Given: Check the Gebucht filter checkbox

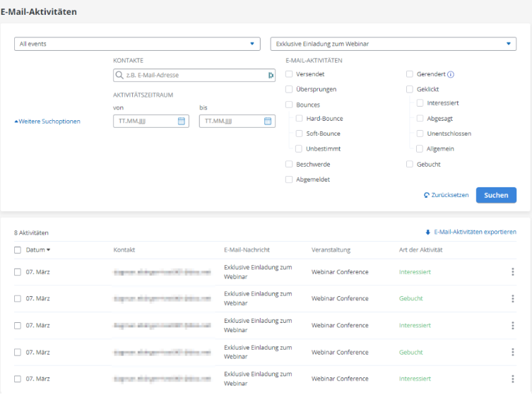Looking at the screenshot, I should [410, 164].
